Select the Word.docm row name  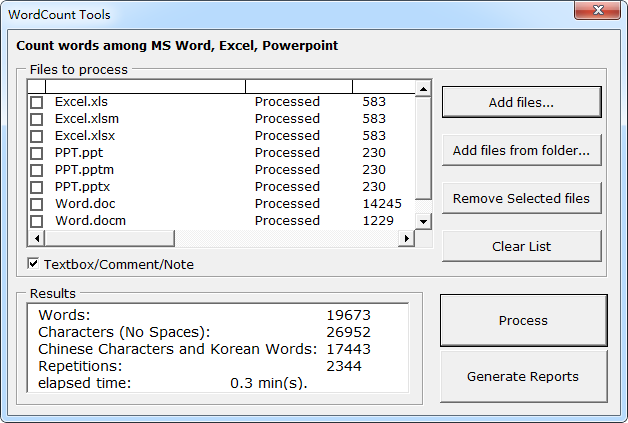(x=90, y=221)
